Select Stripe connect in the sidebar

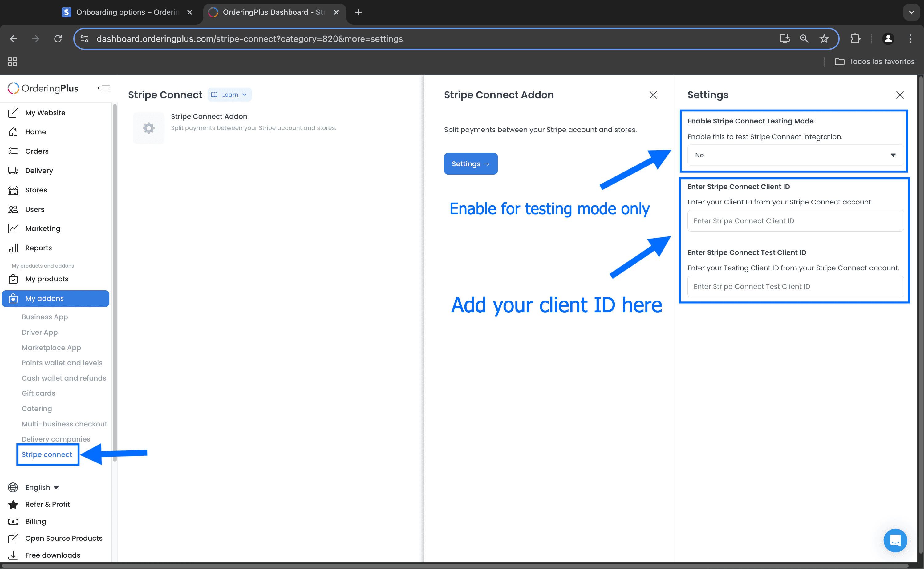point(47,454)
